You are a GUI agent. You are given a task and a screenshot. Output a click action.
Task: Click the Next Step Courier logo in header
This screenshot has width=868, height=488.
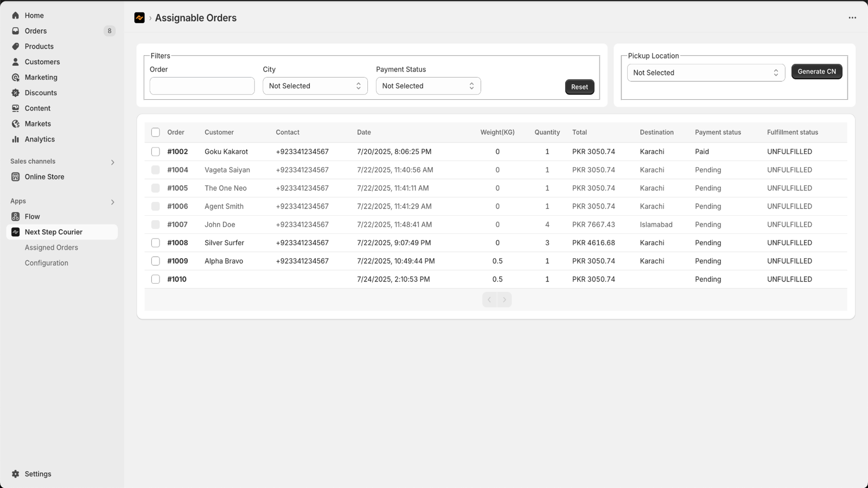point(139,18)
